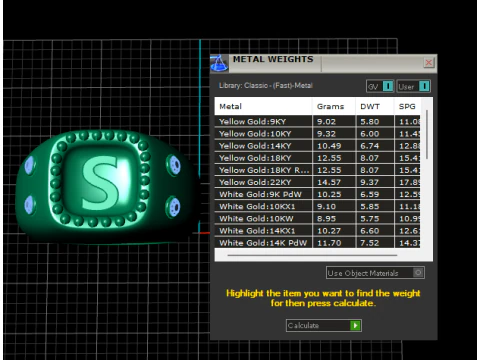Image resolution: width=480 pixels, height=360 pixels.
Task: Click the vertical scrollbar of metals table
Action: (427, 135)
